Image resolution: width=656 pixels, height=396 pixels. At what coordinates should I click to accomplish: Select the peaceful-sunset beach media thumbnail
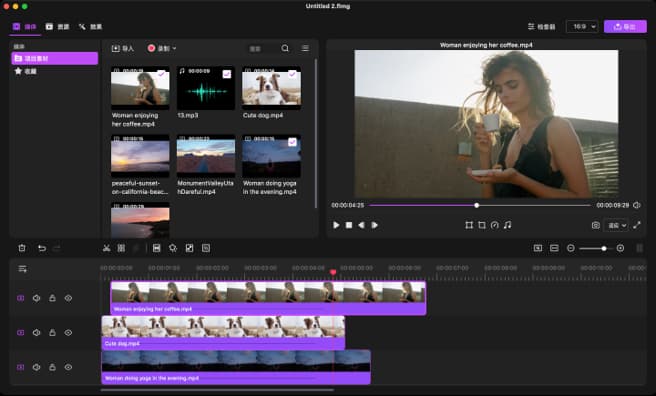140,156
